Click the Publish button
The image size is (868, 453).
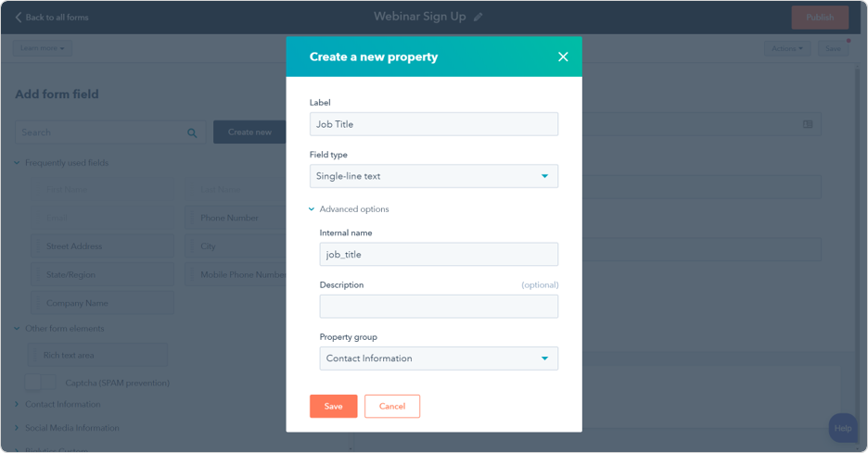(820, 17)
